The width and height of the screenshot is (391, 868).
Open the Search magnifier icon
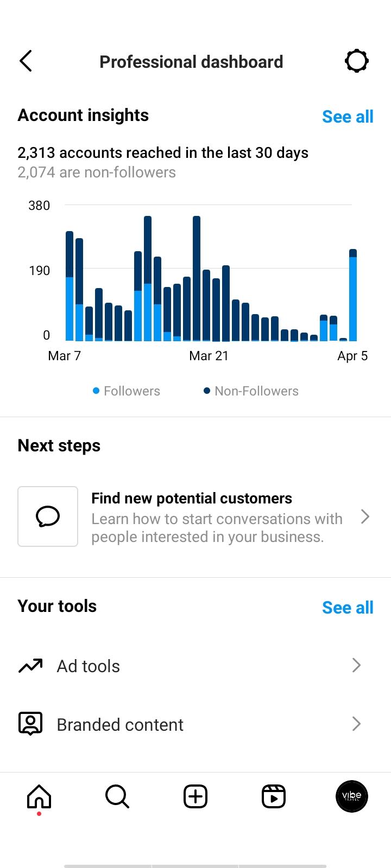(117, 796)
